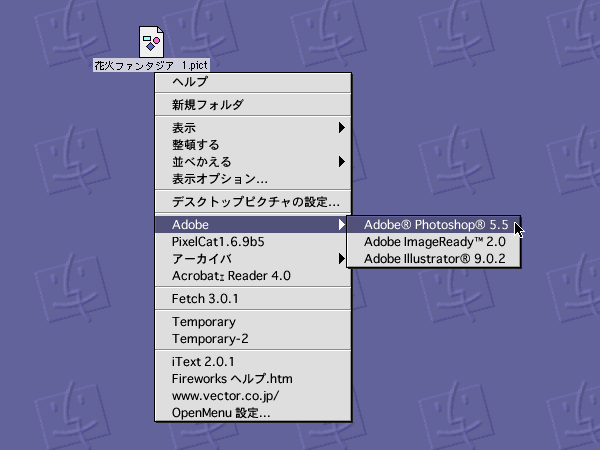The width and height of the screenshot is (600, 450).
Task: Open the アーカイバ submenu entry
Action: (253, 259)
